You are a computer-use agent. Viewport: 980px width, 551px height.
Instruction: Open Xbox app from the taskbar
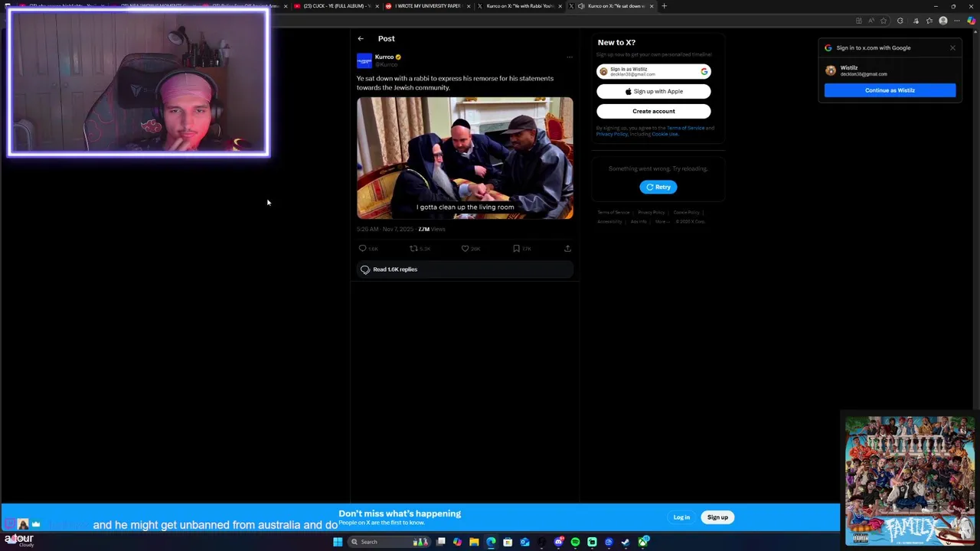643,542
